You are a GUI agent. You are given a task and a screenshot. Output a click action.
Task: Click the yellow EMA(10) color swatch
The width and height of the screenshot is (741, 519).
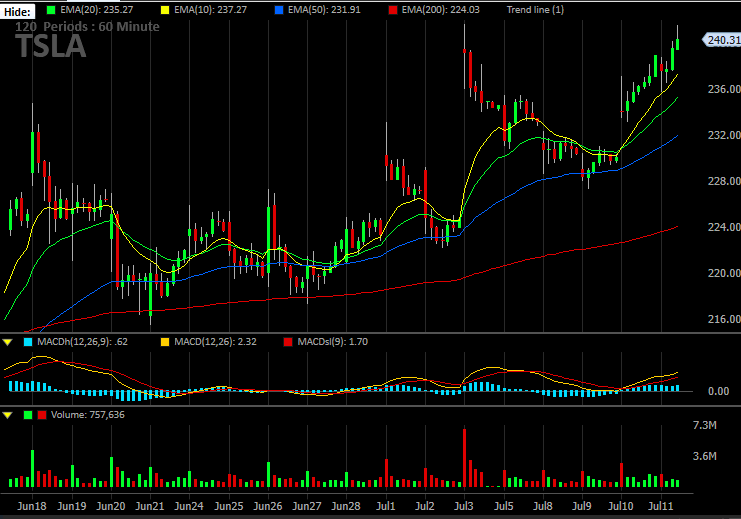[x=164, y=10]
